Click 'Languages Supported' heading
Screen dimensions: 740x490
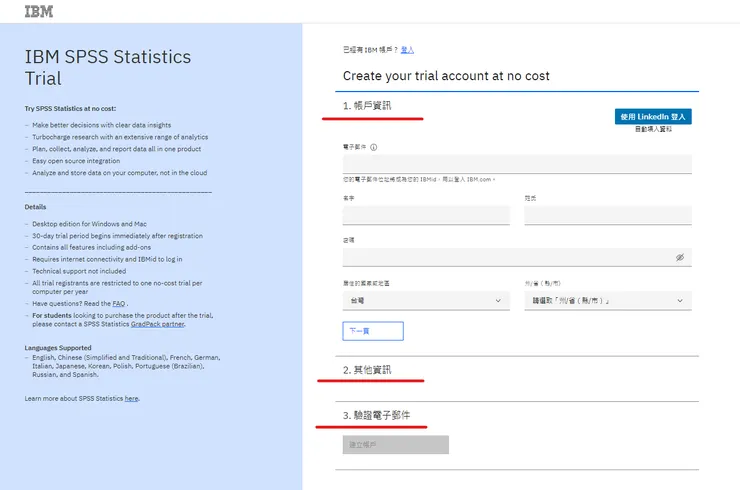(58, 348)
